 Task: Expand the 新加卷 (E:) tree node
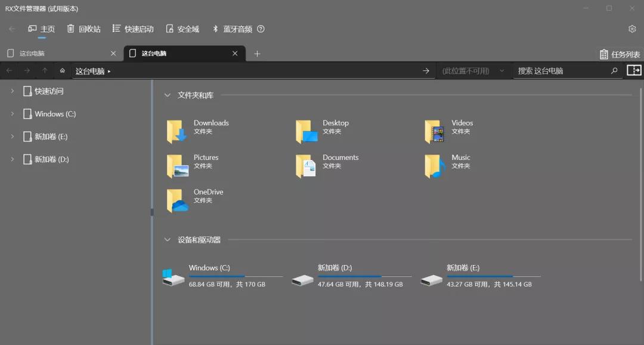click(13, 136)
